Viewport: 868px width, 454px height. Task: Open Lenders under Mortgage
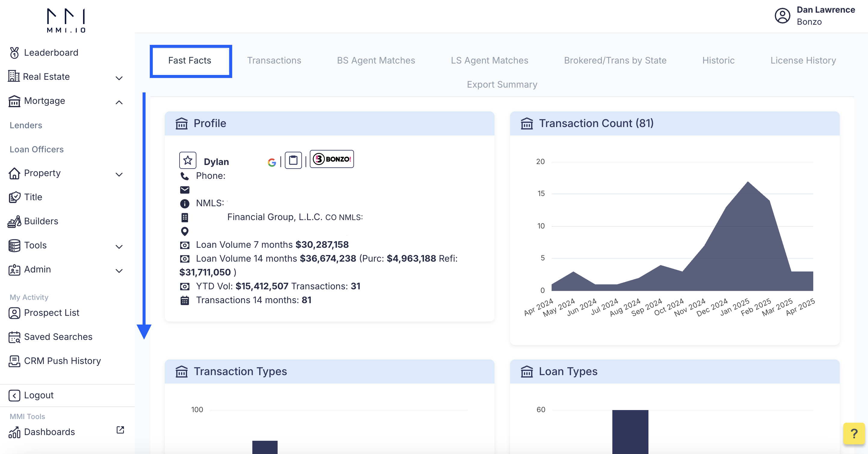[26, 125]
